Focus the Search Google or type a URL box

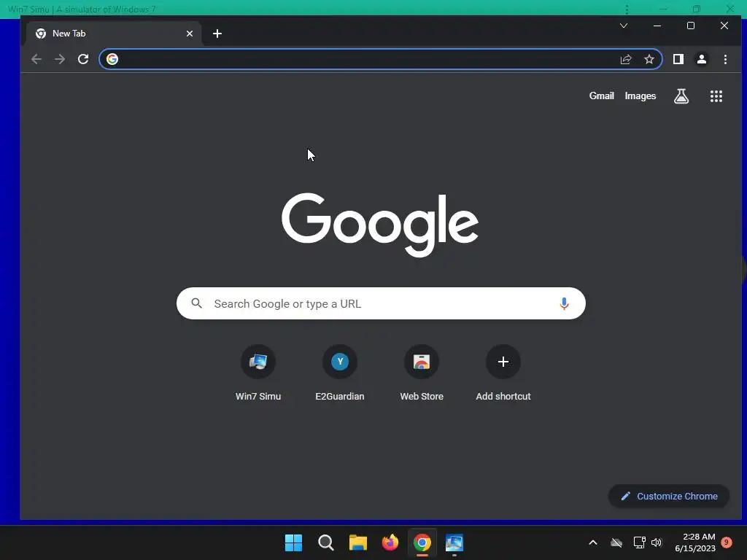click(x=381, y=303)
